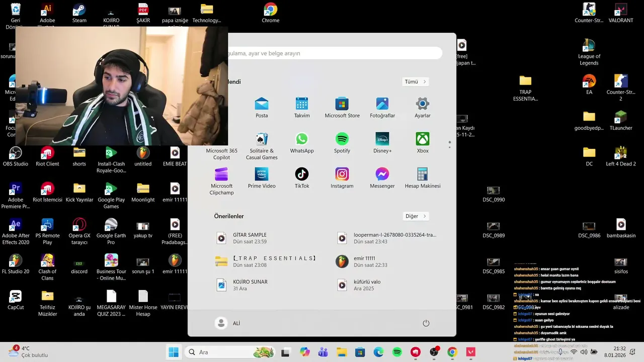Click the power button in Start menu
This screenshot has height=362, width=644.
point(426,323)
